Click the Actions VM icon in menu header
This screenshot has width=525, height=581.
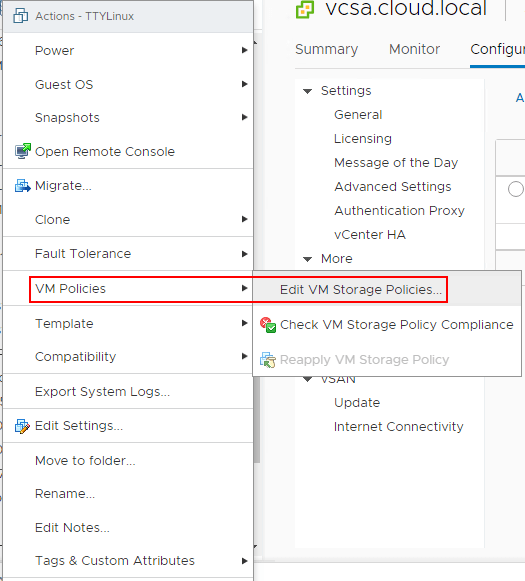tap(20, 16)
